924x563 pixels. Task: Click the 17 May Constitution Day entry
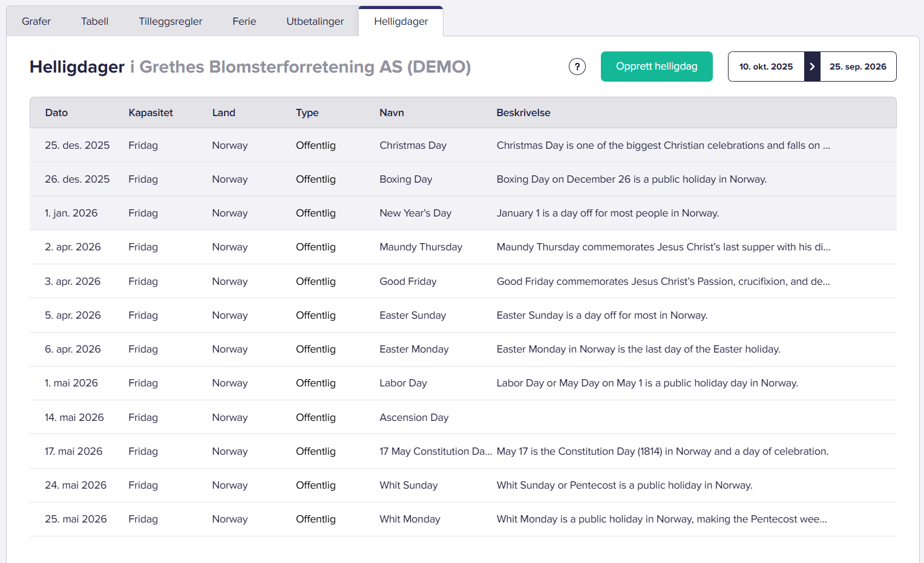435,452
